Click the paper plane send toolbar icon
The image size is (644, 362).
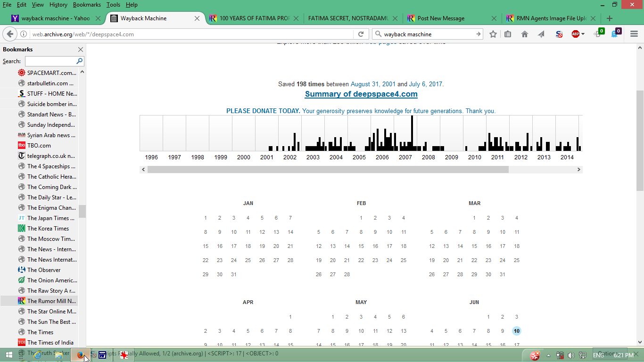click(541, 34)
